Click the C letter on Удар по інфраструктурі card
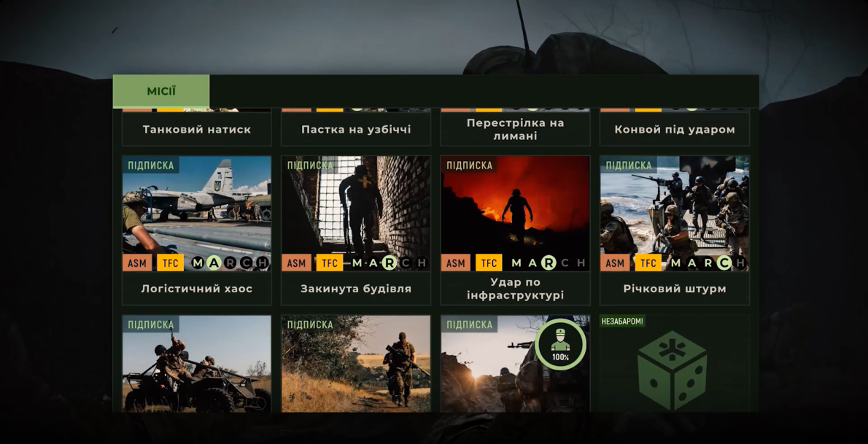868x444 pixels. tap(565, 263)
